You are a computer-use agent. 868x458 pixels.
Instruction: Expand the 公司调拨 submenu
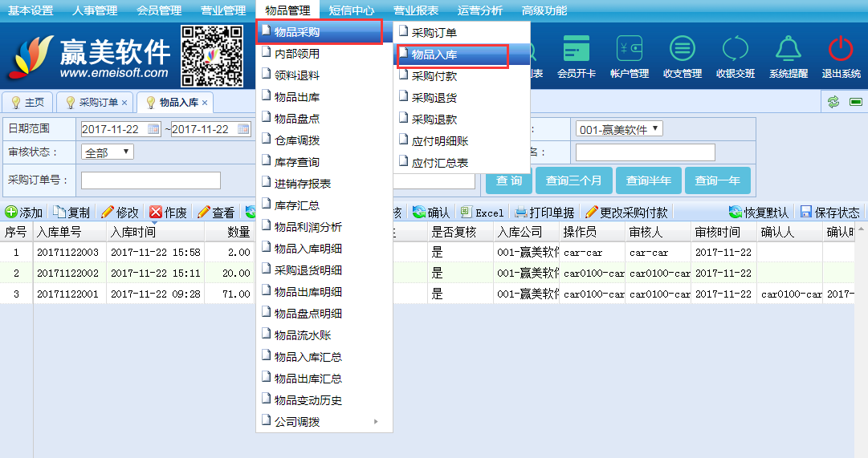click(x=324, y=422)
